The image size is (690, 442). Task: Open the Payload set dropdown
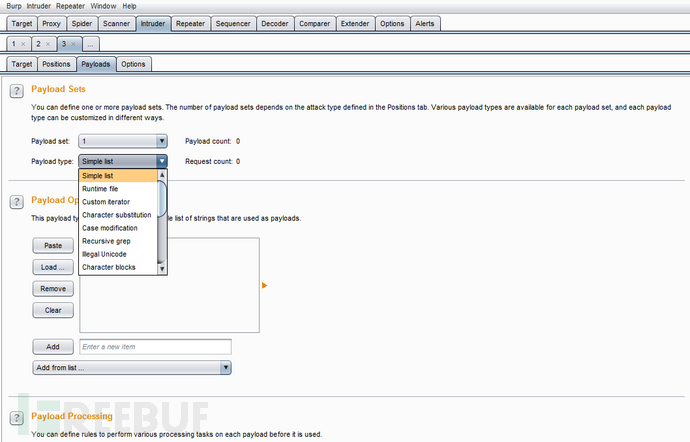pos(123,141)
